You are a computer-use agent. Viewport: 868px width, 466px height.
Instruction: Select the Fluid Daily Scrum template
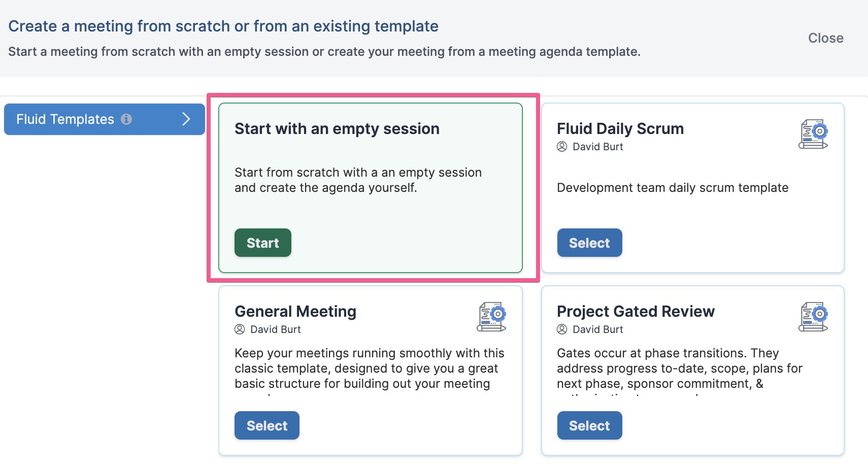tap(589, 243)
